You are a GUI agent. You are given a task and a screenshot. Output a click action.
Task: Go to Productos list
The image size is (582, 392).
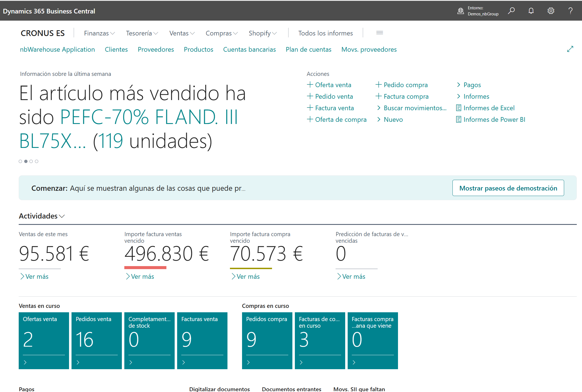pos(199,49)
